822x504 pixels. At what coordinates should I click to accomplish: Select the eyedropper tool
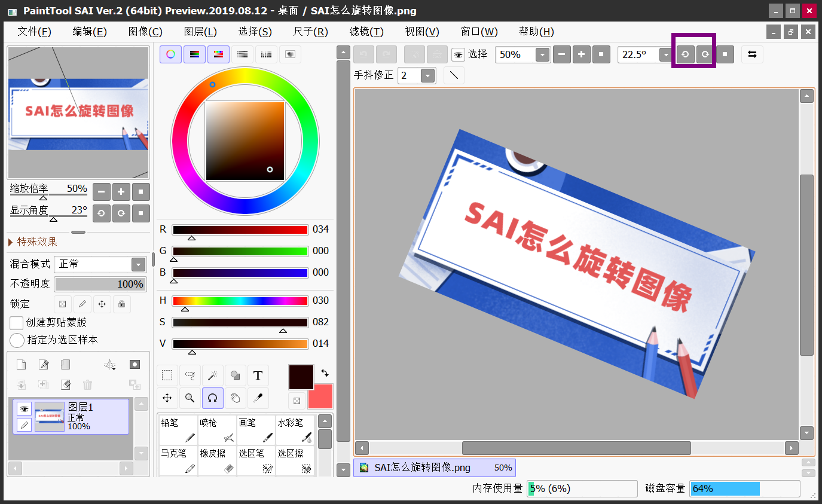(258, 398)
